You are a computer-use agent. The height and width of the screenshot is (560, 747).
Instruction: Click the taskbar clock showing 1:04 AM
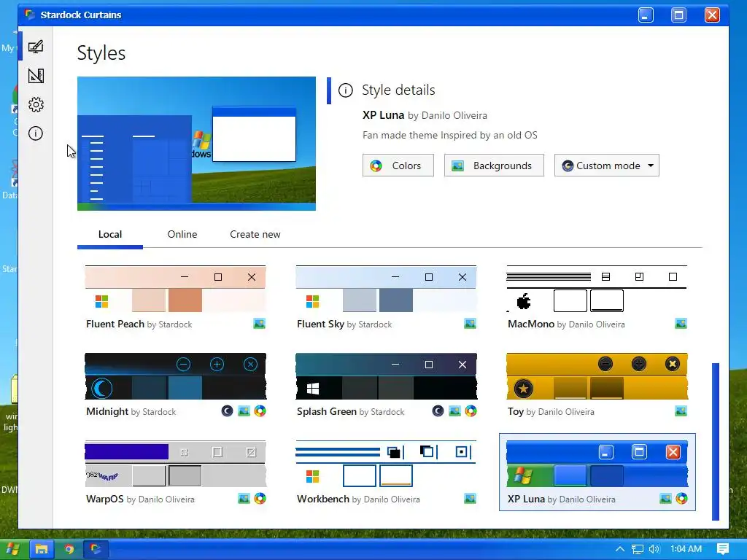coord(686,549)
